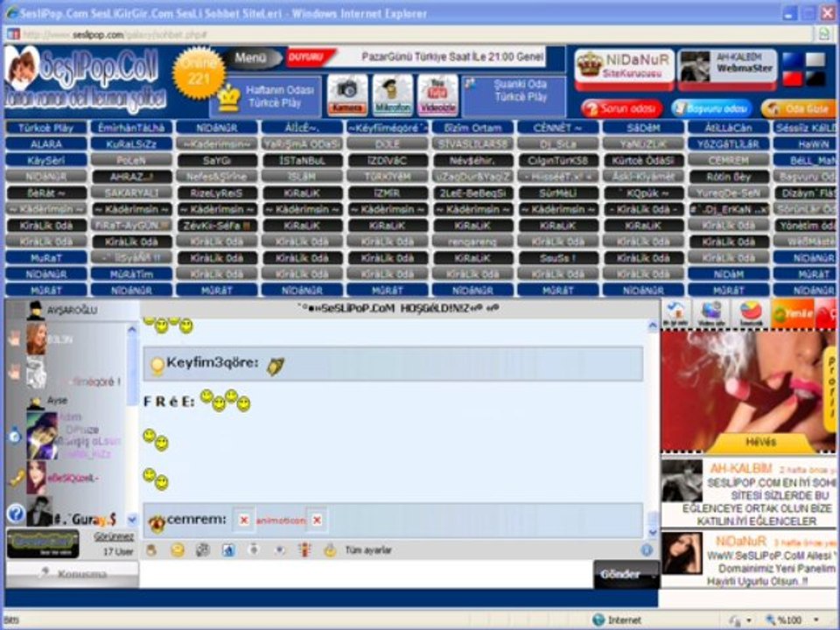
Task: Click the clock icon beside the user list
Action: [x=15, y=436]
